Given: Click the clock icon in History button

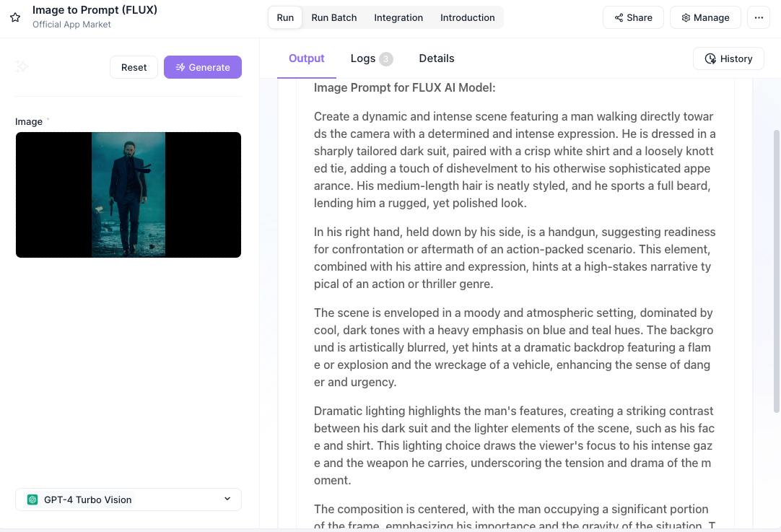Looking at the screenshot, I should 710,58.
